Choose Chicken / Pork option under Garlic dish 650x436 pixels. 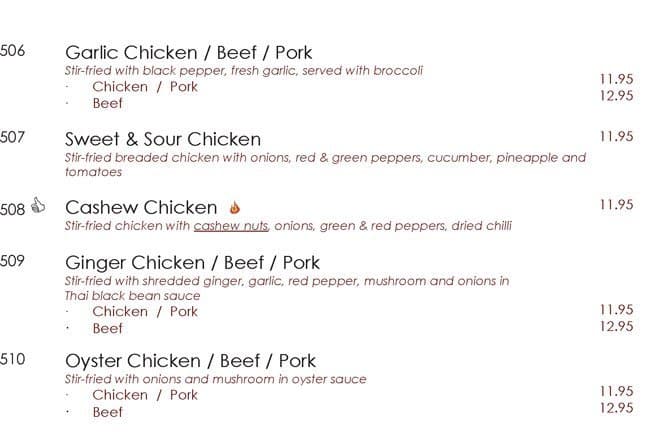145,87
